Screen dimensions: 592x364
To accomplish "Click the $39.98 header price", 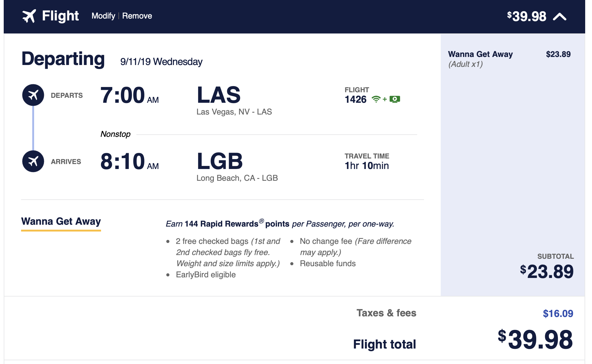I will tap(527, 16).
